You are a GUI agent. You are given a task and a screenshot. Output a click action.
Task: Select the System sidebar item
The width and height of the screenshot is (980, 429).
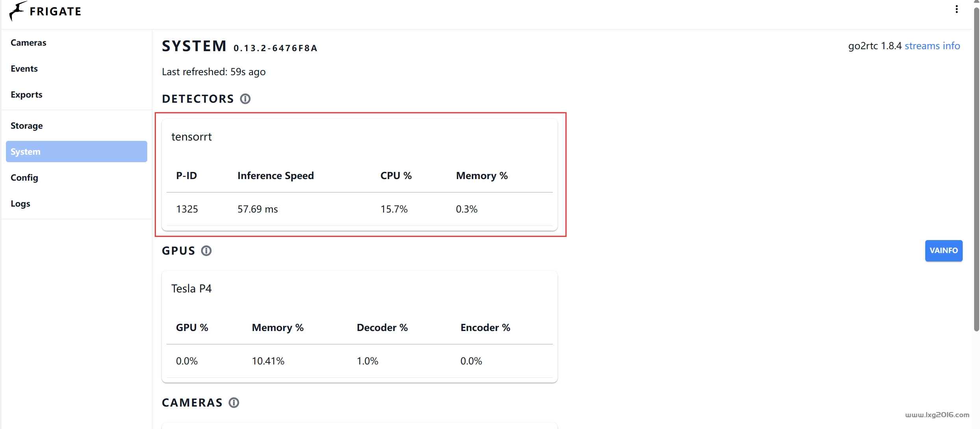pos(76,152)
